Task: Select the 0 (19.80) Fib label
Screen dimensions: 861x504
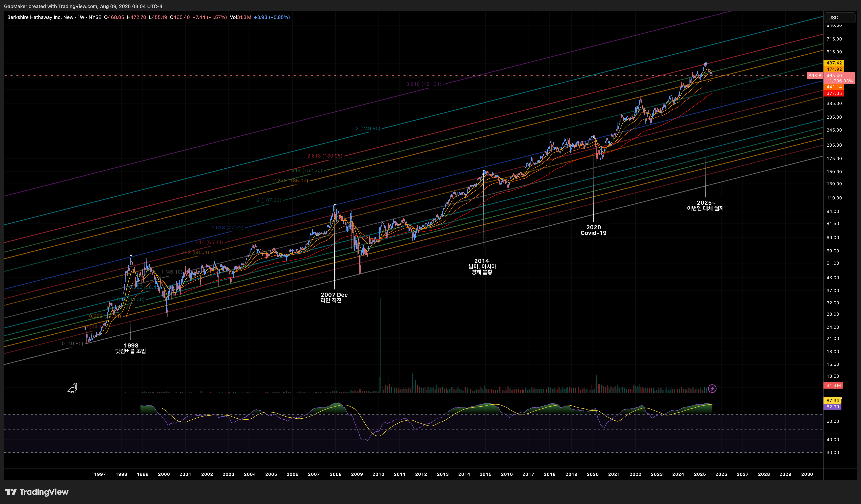Action: (x=72, y=343)
